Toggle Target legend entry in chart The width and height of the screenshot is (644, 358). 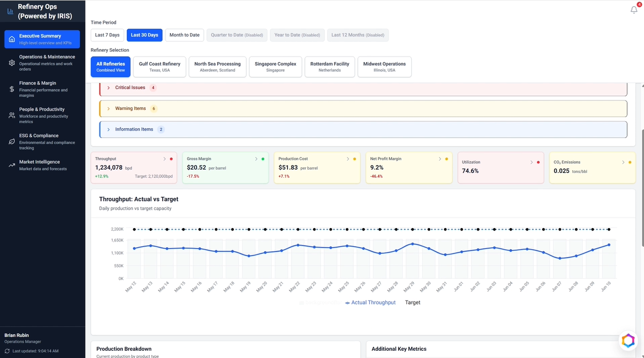pyautogui.click(x=413, y=303)
